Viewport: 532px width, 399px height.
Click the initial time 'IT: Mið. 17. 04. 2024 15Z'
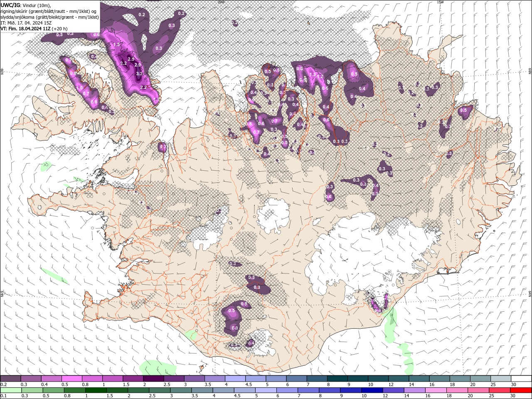pyautogui.click(x=26, y=23)
